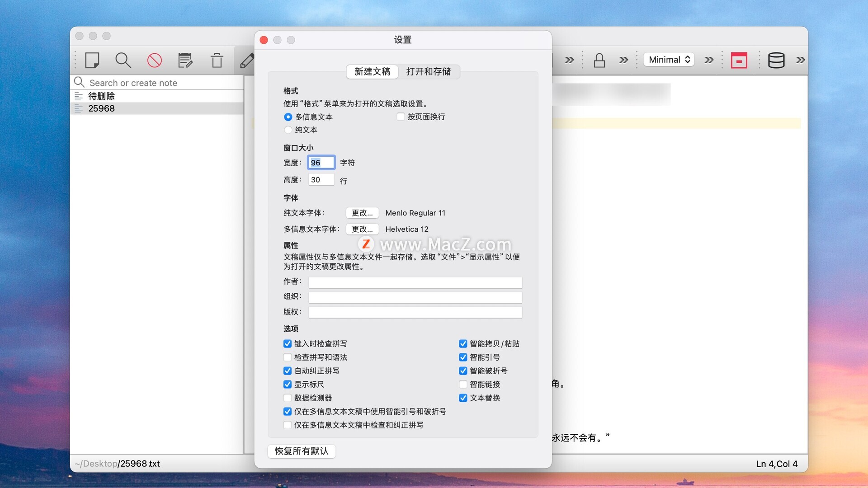
Task: Click 更改 button for 多信息文本字体
Action: pos(362,229)
